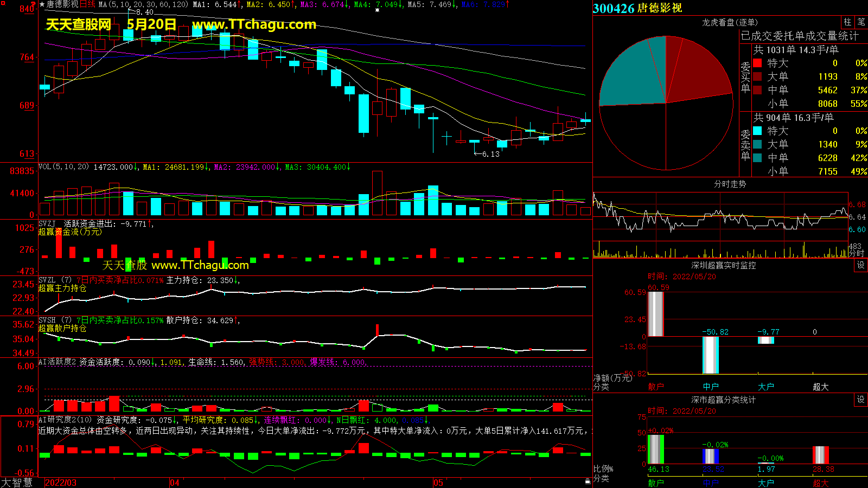Viewport: 868px width, 488px height.
Task: Click the red square icon in top-left corner
Action: [3, 3]
